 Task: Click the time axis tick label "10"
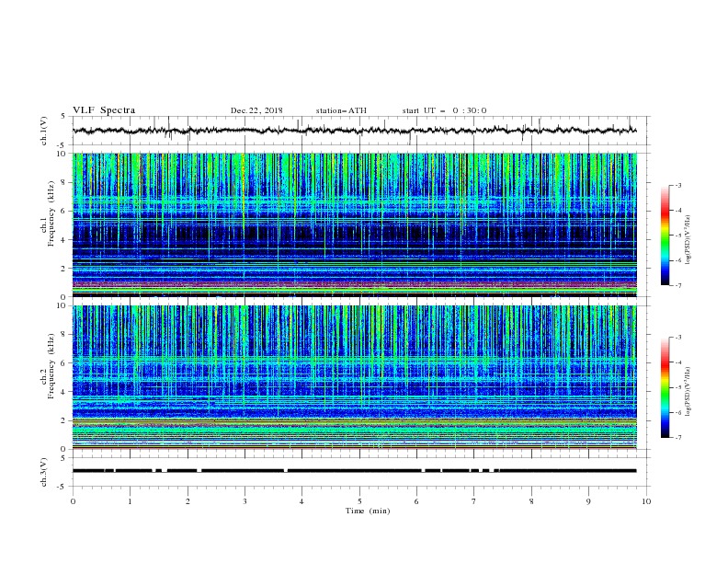pyautogui.click(x=646, y=501)
